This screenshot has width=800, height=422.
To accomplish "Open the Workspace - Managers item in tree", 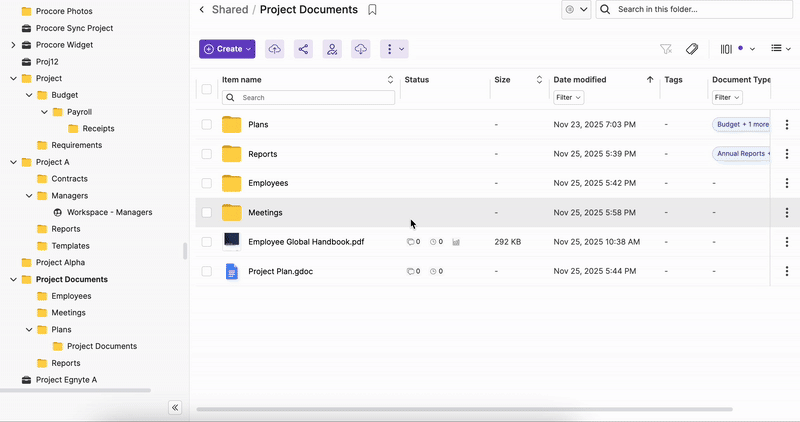I will [x=109, y=212].
